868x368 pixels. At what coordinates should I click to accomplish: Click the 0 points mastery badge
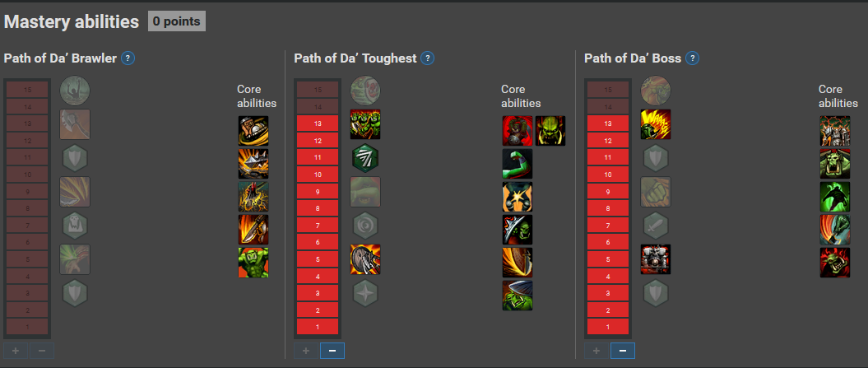pos(177,21)
